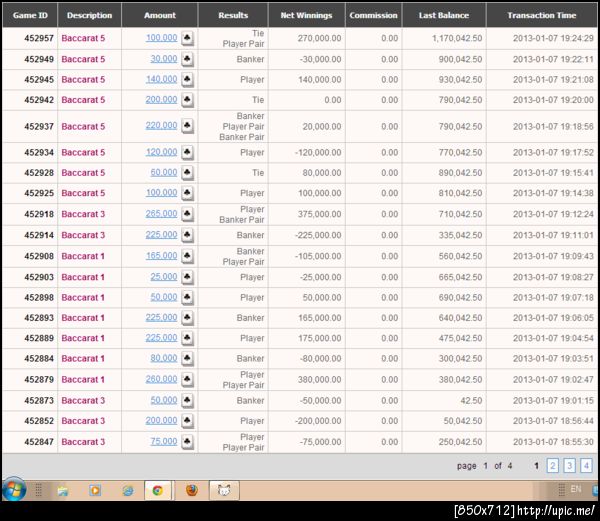Click card icon in game 452884 row
600x521 pixels.
pyautogui.click(x=187, y=358)
